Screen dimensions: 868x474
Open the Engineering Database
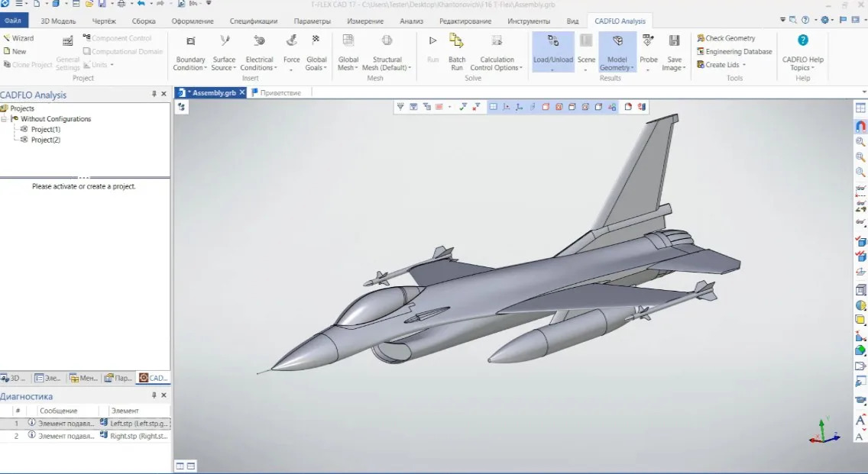pos(734,51)
